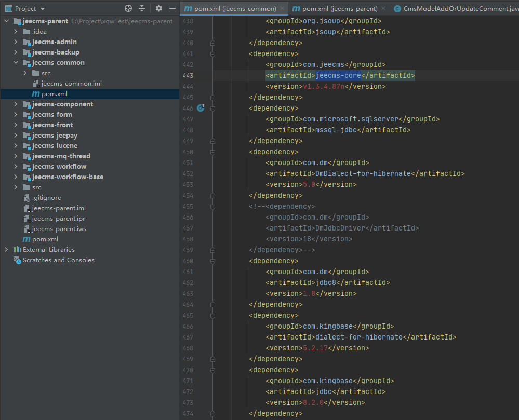Toggle fold marker on line 455 comment block
Screen dimensions: 519x420
(212, 206)
